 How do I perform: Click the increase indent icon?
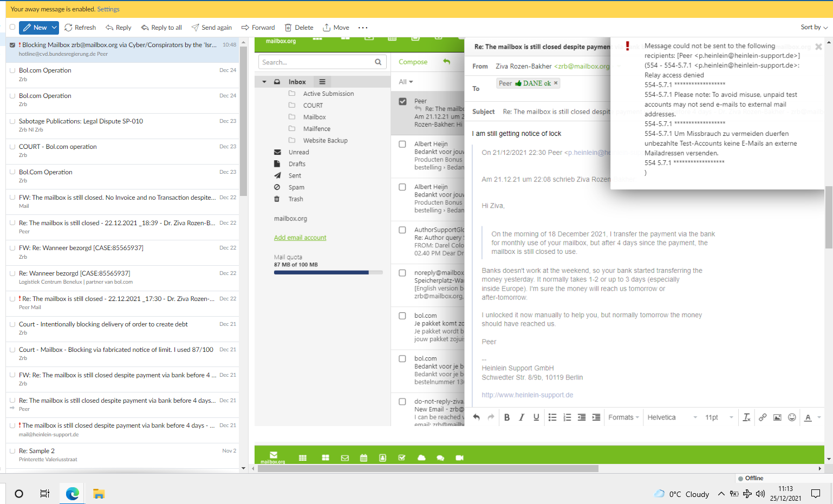[596, 417]
